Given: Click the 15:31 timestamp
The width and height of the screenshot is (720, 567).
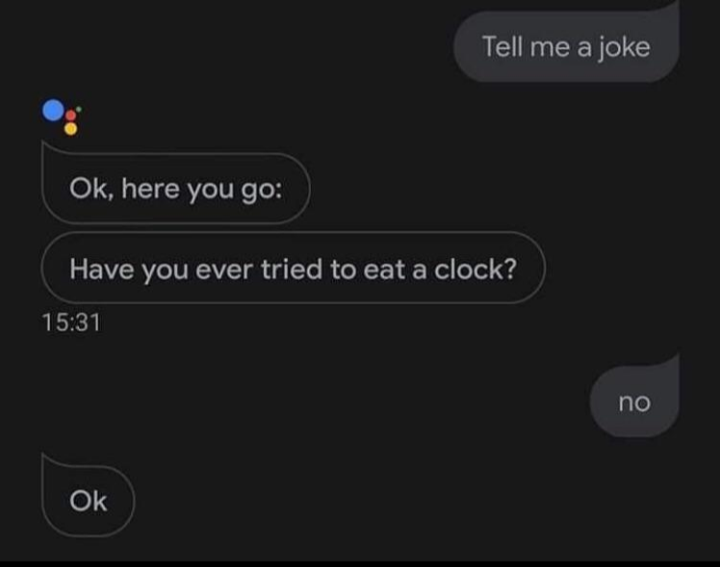Looking at the screenshot, I should coord(71,322).
